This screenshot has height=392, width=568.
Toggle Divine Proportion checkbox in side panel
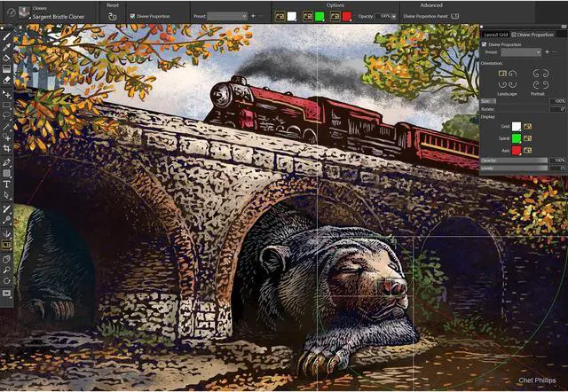[x=485, y=43]
